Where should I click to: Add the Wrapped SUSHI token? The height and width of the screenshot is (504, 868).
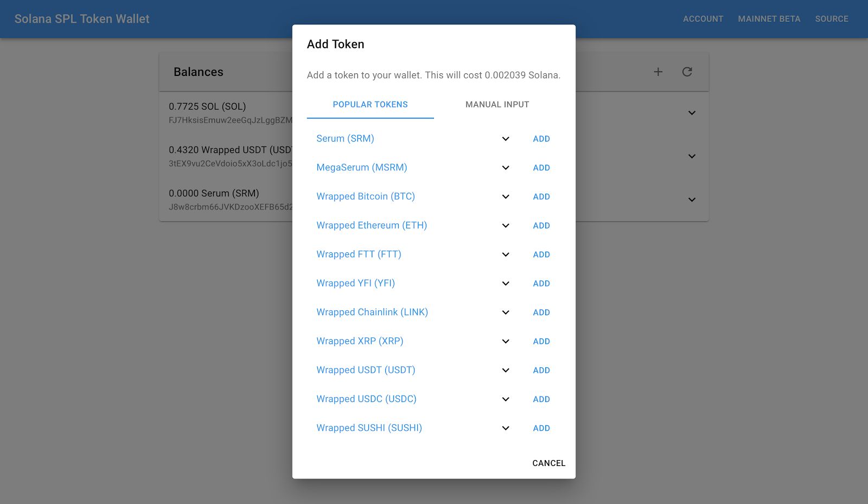(x=541, y=428)
